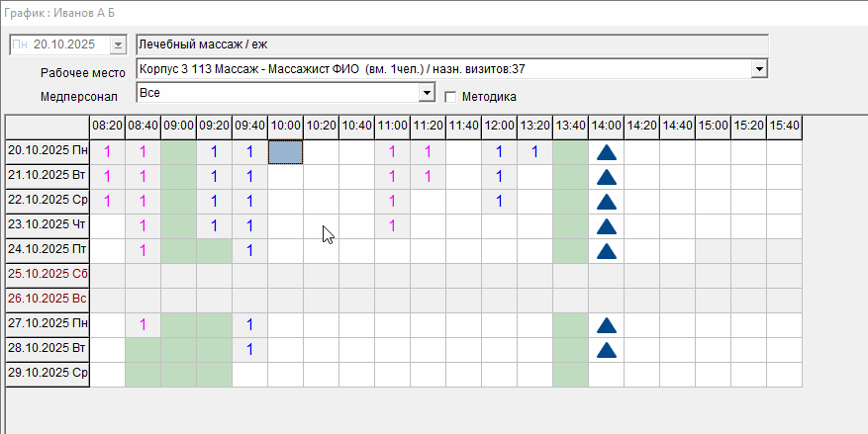Click the green 13:40 cell on 29.10.2025
Screen dimensions: 868x434
[x=570, y=375]
